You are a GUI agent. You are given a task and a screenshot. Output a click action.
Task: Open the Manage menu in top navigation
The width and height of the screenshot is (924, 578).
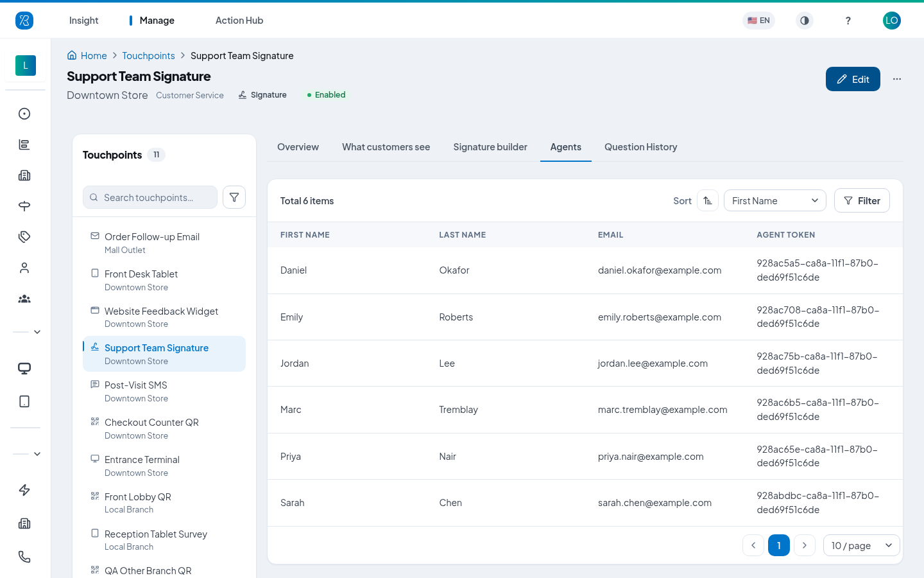[x=157, y=21]
